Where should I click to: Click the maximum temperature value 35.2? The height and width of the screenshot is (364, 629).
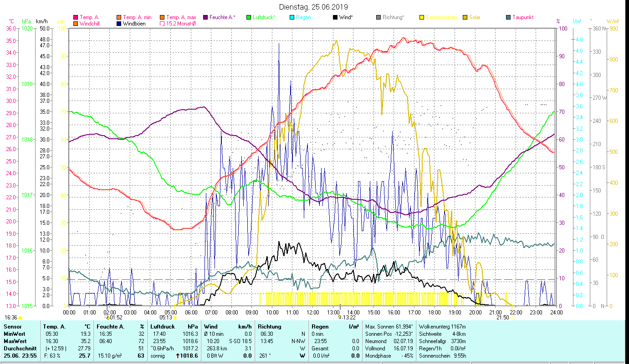click(x=85, y=341)
